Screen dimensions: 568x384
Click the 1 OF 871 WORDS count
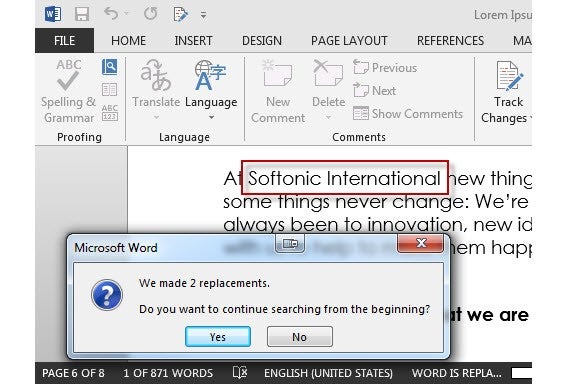[168, 373]
